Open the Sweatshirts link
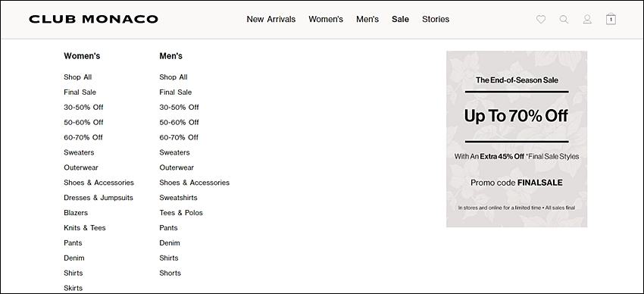The width and height of the screenshot is (644, 294). click(178, 198)
